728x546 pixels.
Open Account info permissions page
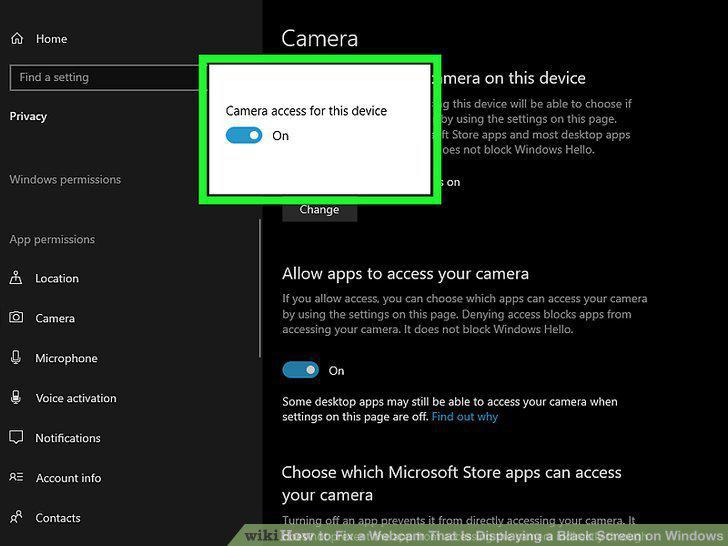pos(68,478)
